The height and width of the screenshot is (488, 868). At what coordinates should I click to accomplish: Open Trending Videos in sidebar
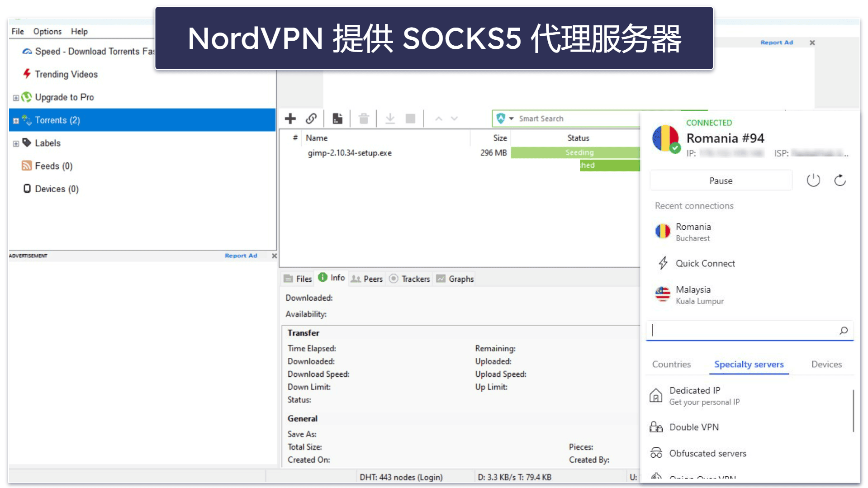pyautogui.click(x=66, y=74)
